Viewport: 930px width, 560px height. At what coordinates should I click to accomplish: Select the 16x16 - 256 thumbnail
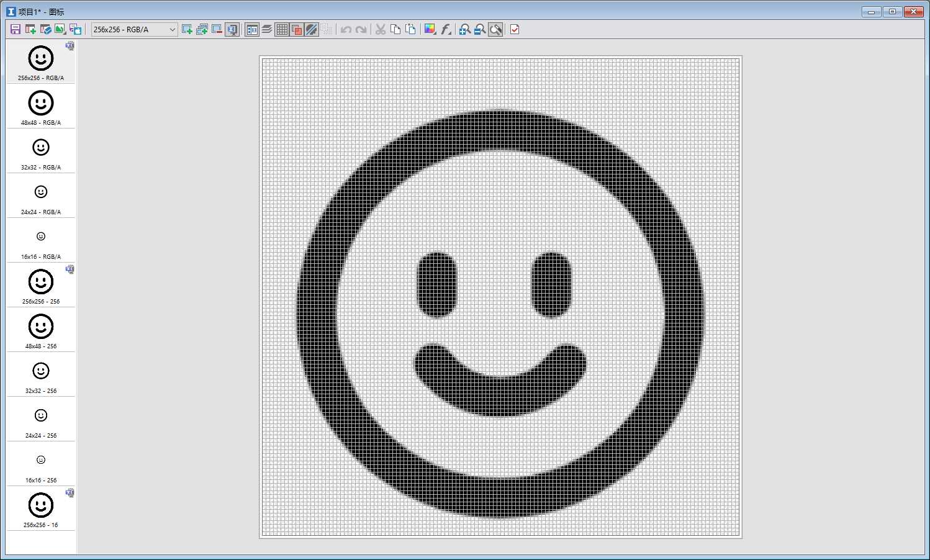(x=41, y=464)
